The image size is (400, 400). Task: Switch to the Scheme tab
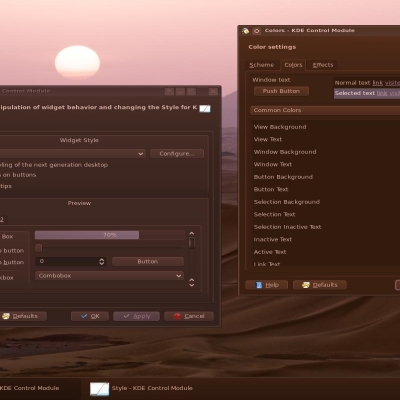click(262, 65)
